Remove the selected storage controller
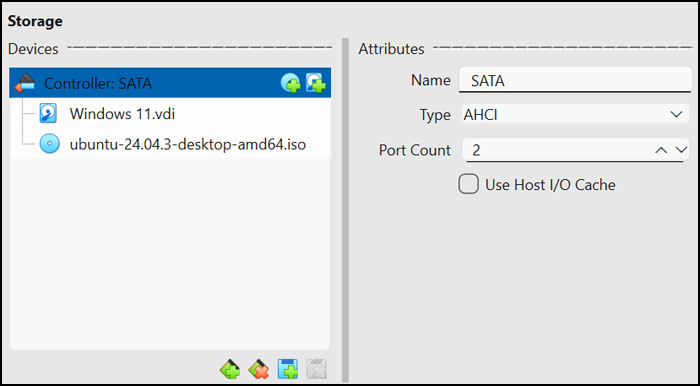This screenshot has width=700, height=386. pos(259,369)
